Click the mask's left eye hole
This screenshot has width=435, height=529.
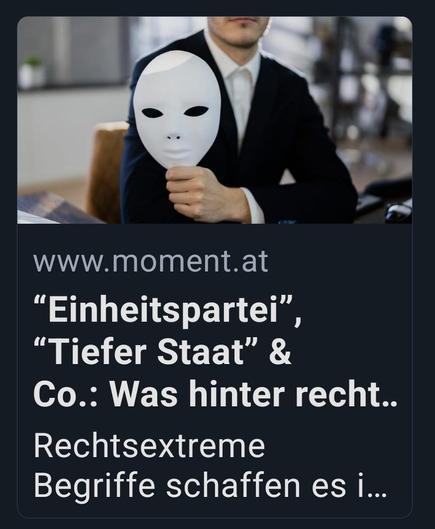click(x=152, y=113)
